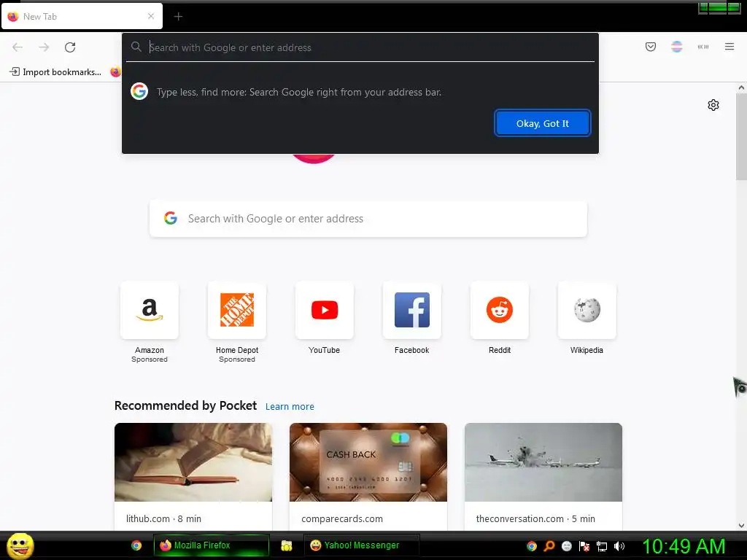
Task: Click the vertical scrollbar thumb
Action: tap(741, 136)
